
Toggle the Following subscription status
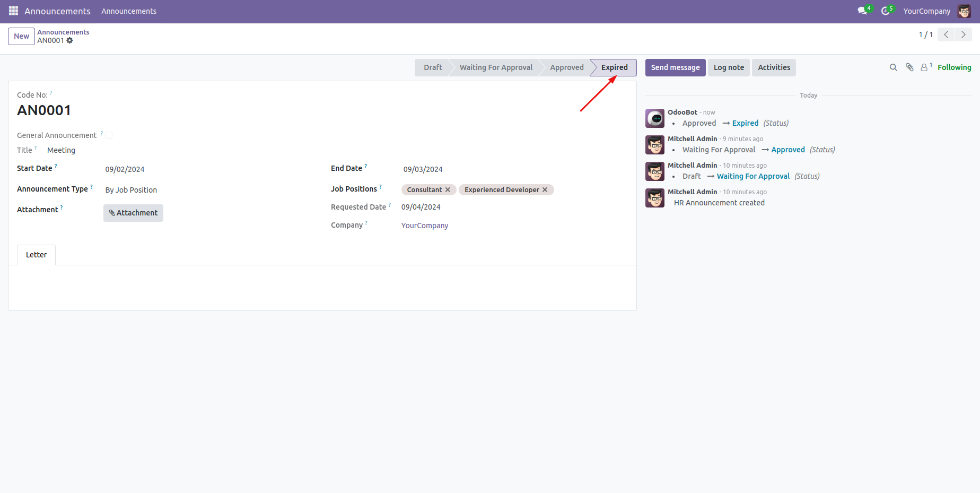pos(954,67)
